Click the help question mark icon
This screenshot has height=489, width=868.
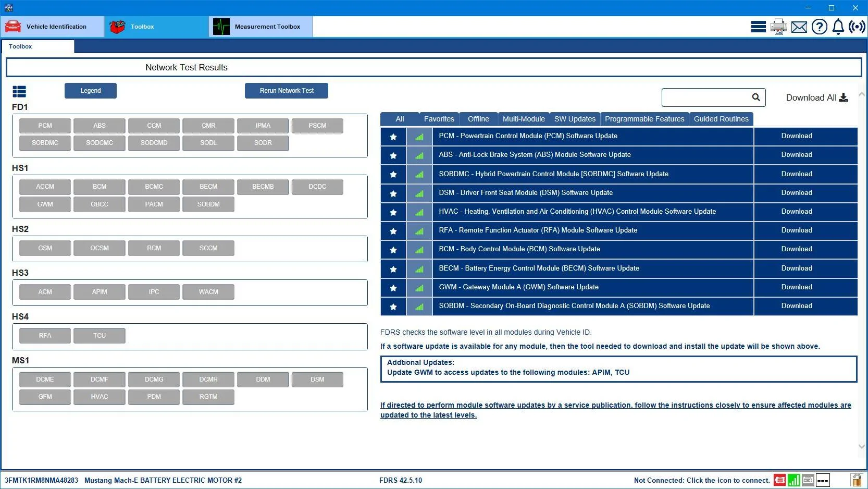tap(819, 27)
